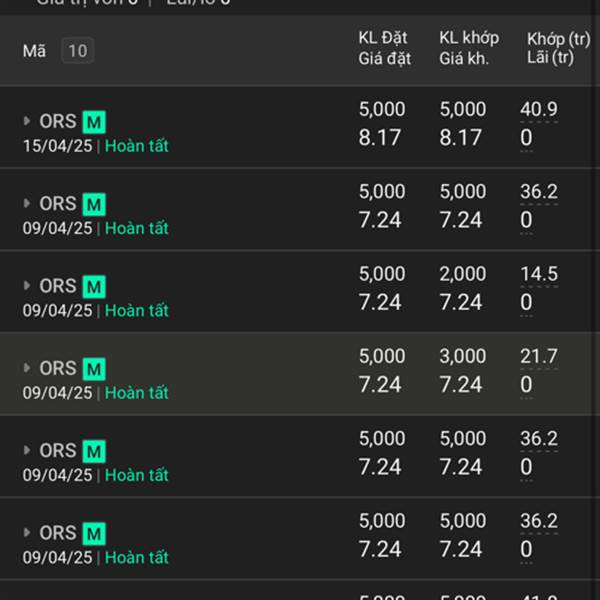Click the M badge on the order matched 2,000
Image resolution: width=600 pixels, height=600 pixels.
click(x=94, y=287)
